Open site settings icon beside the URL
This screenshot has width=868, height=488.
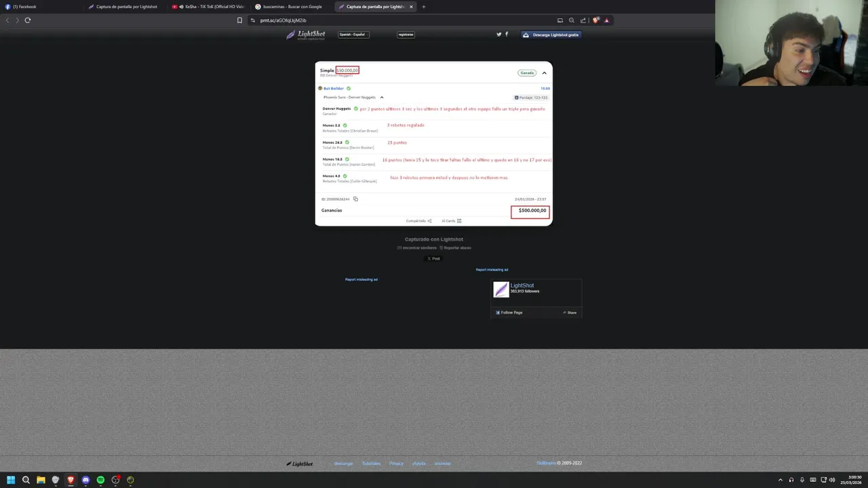point(253,20)
